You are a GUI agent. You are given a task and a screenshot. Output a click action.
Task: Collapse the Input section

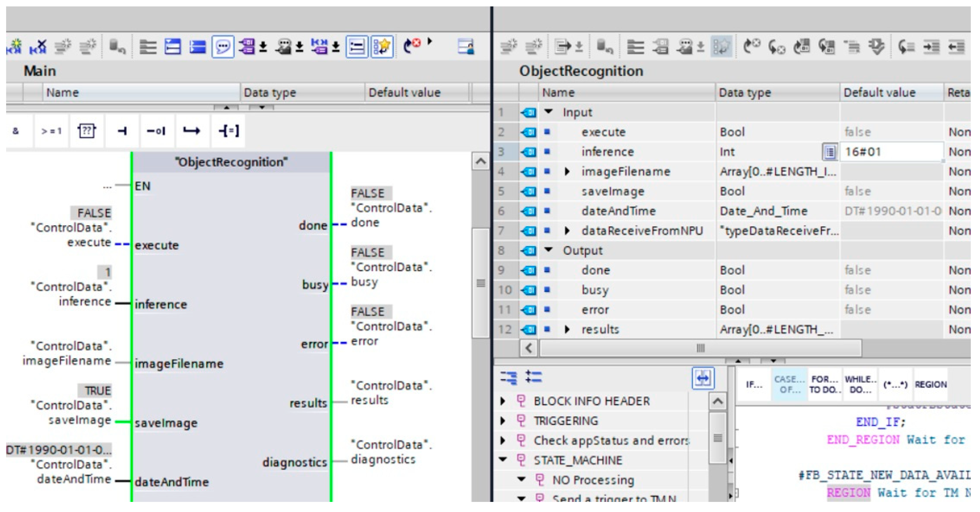548,112
